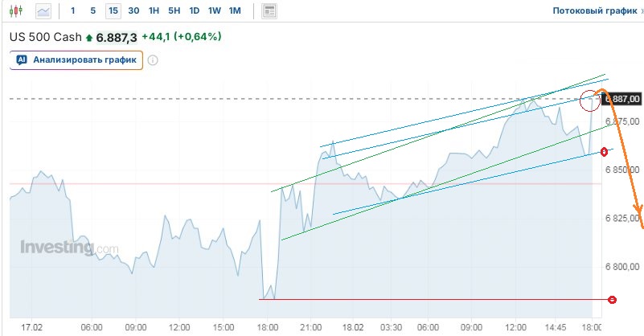
Task: Select the 1 minute timeframe
Action: pyautogui.click(x=73, y=11)
